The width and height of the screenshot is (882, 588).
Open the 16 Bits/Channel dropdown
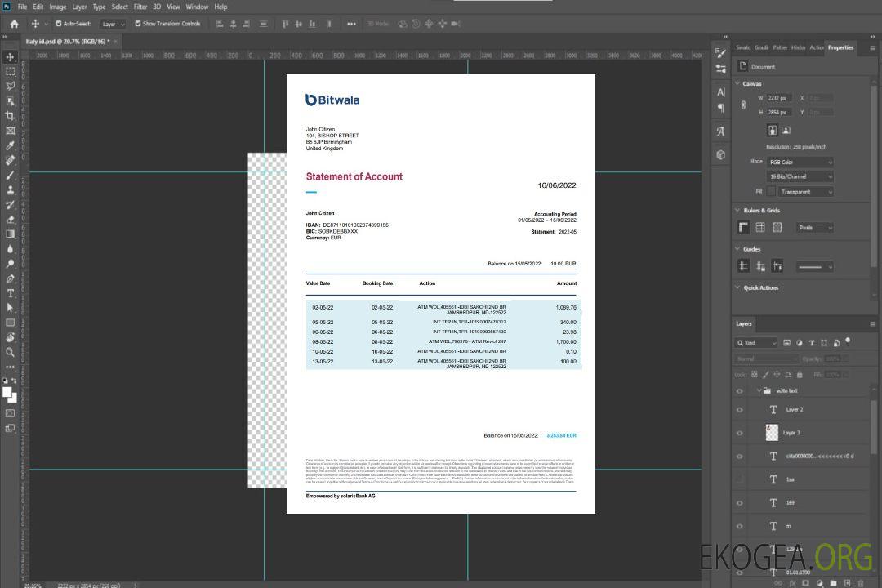click(x=800, y=176)
